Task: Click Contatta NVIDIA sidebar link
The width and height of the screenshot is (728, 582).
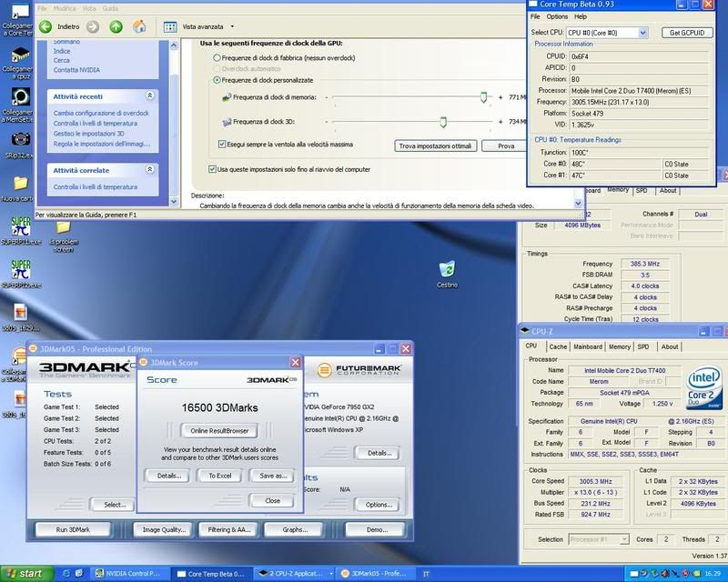Action: click(x=76, y=70)
